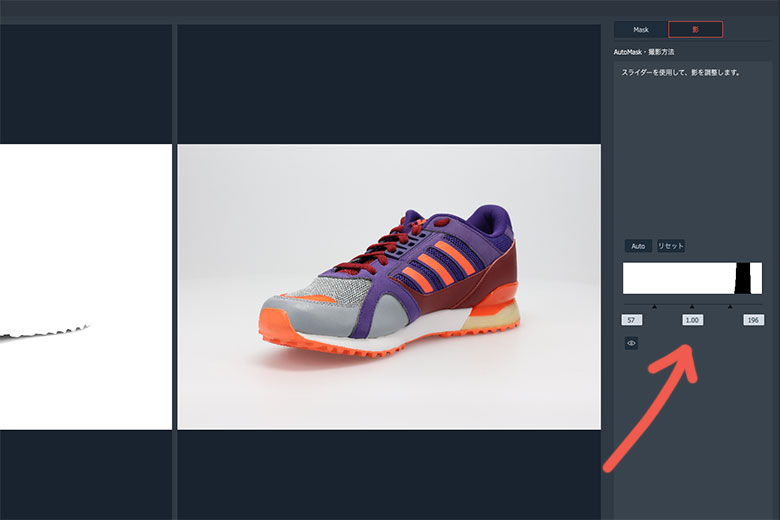
Task: Click the AutoMask・撮影方法 heading
Action: (x=645, y=52)
